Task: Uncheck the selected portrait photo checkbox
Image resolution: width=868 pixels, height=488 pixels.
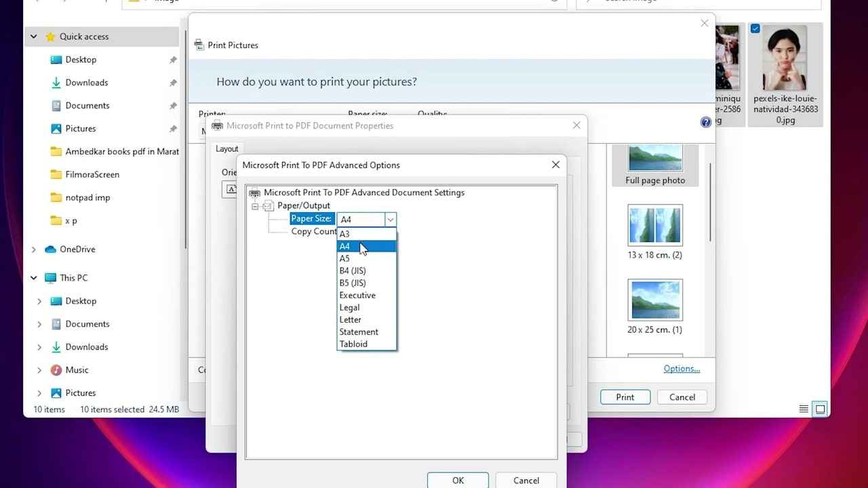Action: (x=755, y=29)
